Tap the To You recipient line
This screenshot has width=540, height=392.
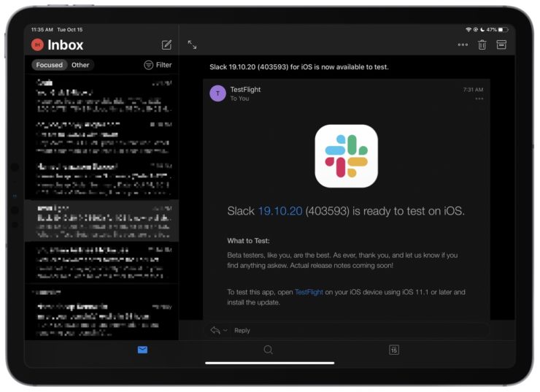239,99
